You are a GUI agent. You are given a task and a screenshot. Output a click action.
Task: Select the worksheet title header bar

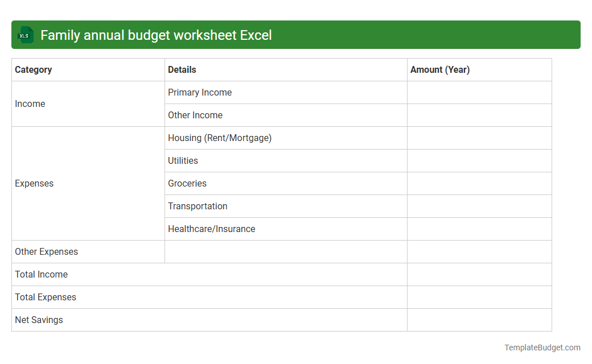click(296, 35)
